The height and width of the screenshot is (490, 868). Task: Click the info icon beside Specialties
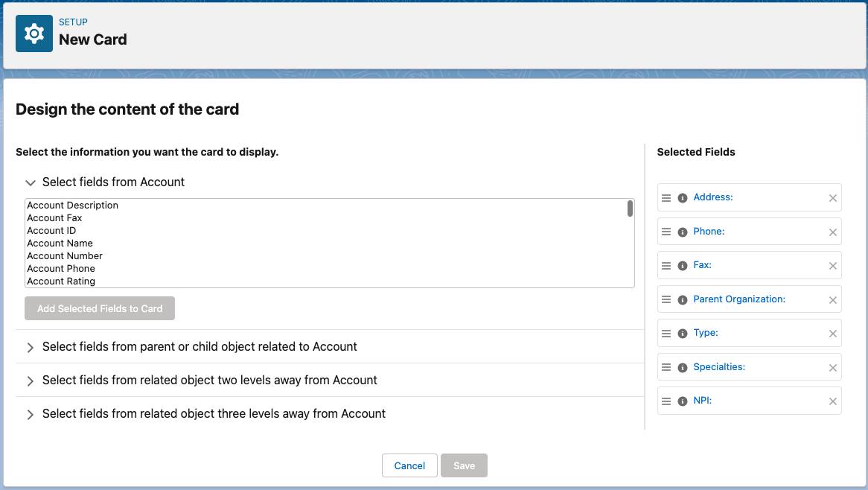point(683,367)
